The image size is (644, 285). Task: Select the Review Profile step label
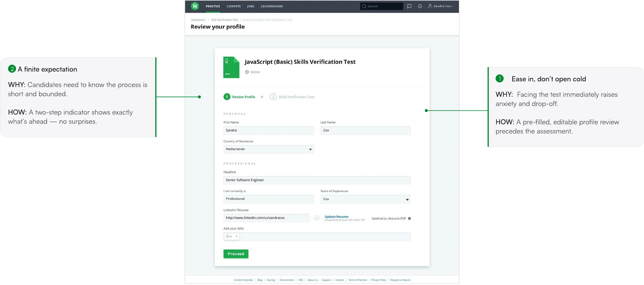[244, 97]
